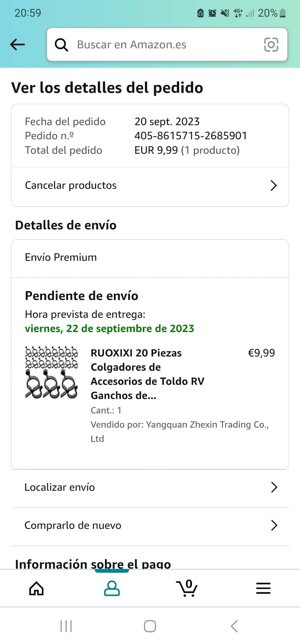Tap the back arrow beside search bar
The image size is (300, 644).
17,44
